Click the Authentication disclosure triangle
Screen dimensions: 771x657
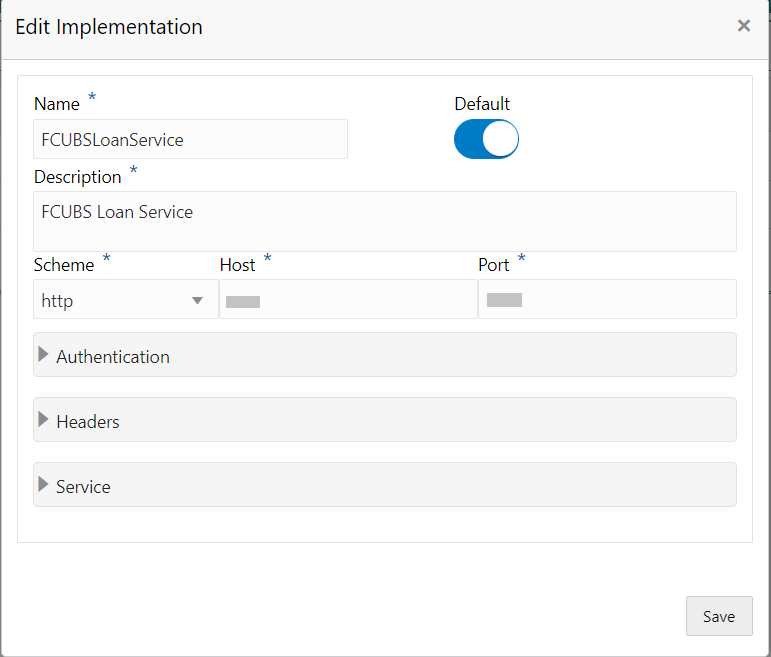click(x=43, y=355)
